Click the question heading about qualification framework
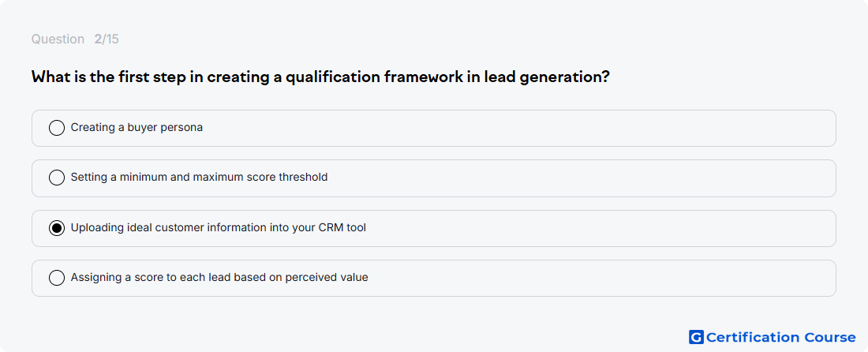 [x=320, y=77]
